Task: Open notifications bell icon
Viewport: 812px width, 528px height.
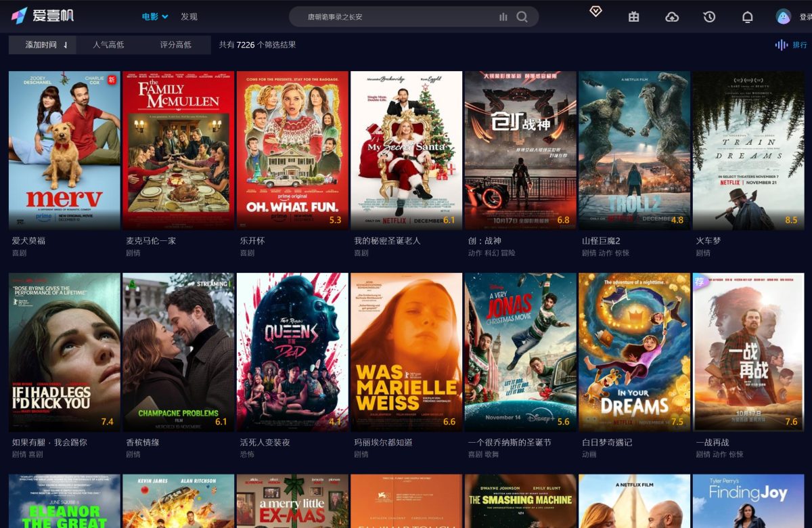Action: pos(747,17)
